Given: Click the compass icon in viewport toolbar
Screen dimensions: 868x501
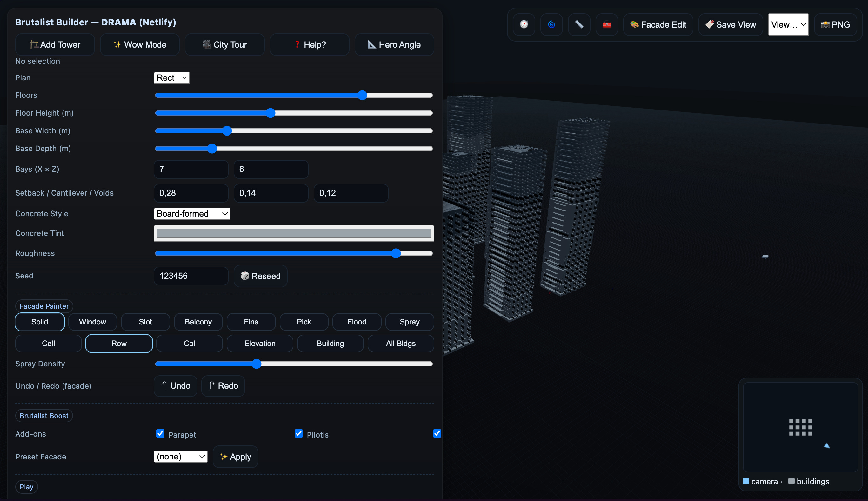Looking at the screenshot, I should click(x=524, y=24).
